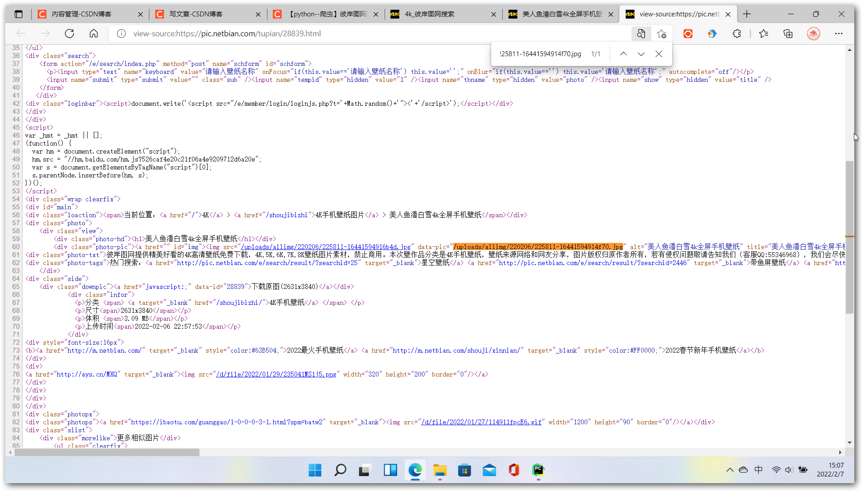Open the find-on-page icon in address bar
The height and width of the screenshot is (492, 868).
click(641, 34)
